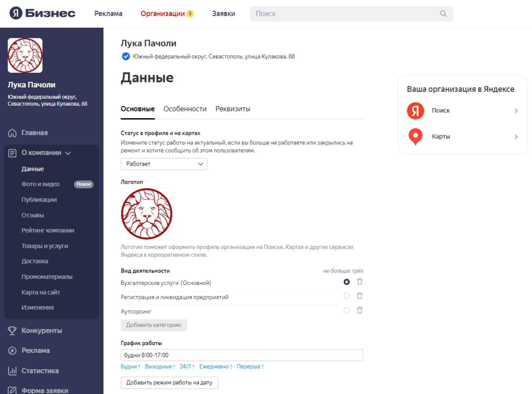Viewport: 532px width, 394px height.
Task: Open the Карты row chevron
Action: click(516, 137)
